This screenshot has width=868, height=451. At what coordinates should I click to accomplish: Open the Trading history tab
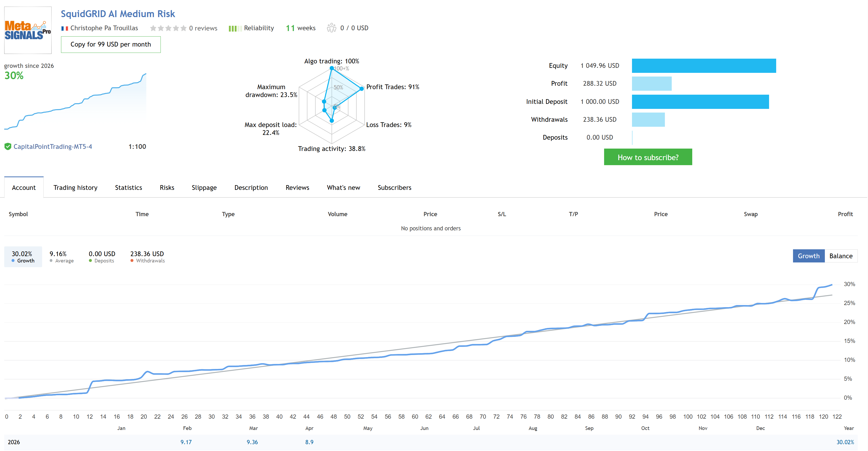tap(75, 188)
